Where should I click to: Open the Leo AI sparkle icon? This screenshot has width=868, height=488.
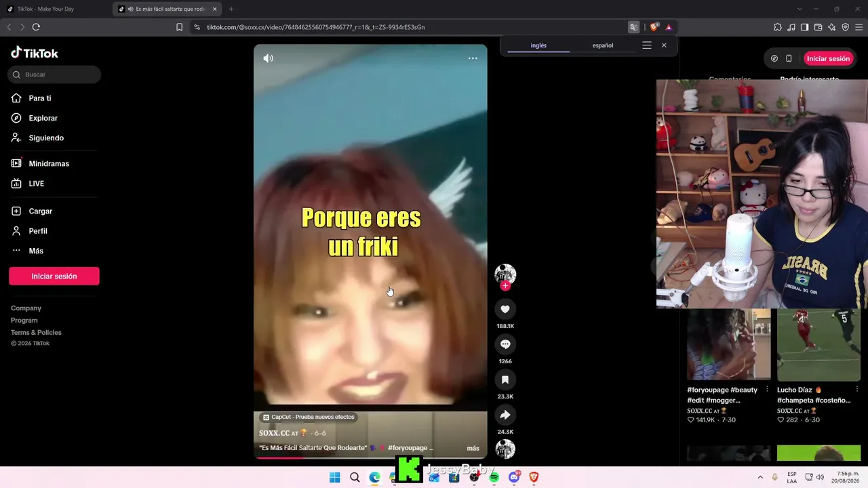pyautogui.click(x=832, y=27)
